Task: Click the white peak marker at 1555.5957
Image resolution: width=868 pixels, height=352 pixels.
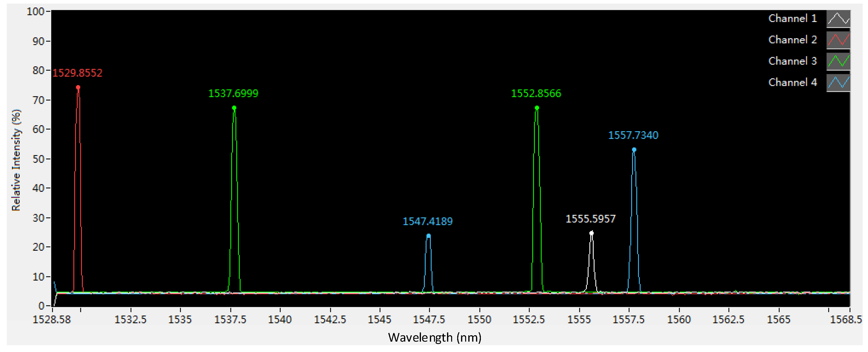Action: pyautogui.click(x=591, y=233)
